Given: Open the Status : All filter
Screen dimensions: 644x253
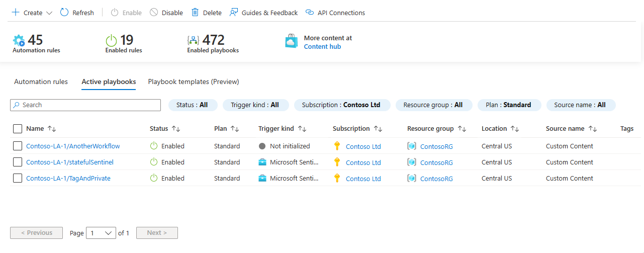Looking at the screenshot, I should pyautogui.click(x=192, y=105).
